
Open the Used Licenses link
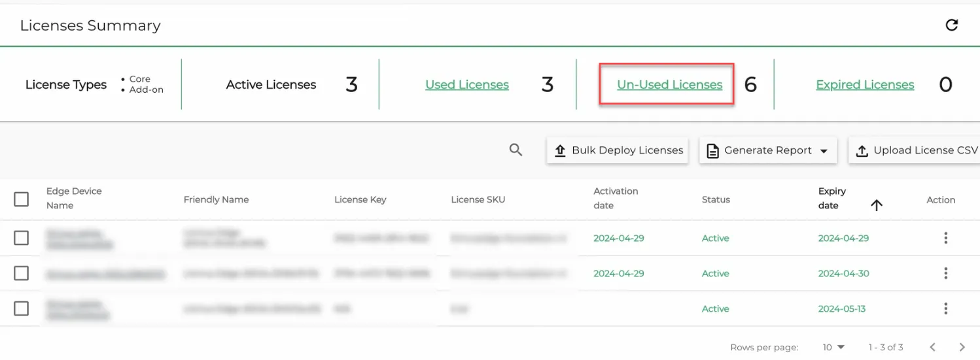click(x=467, y=84)
